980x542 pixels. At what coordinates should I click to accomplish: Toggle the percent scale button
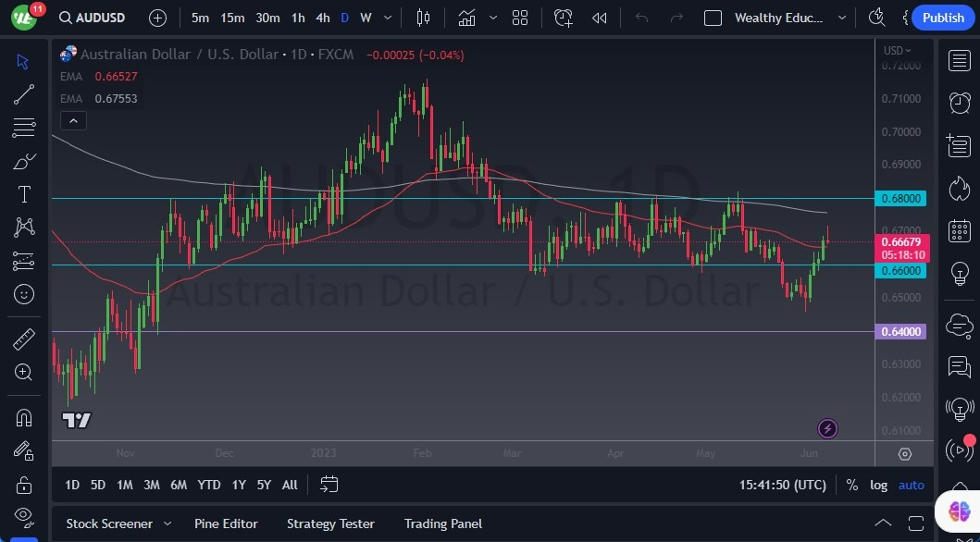[x=851, y=485]
